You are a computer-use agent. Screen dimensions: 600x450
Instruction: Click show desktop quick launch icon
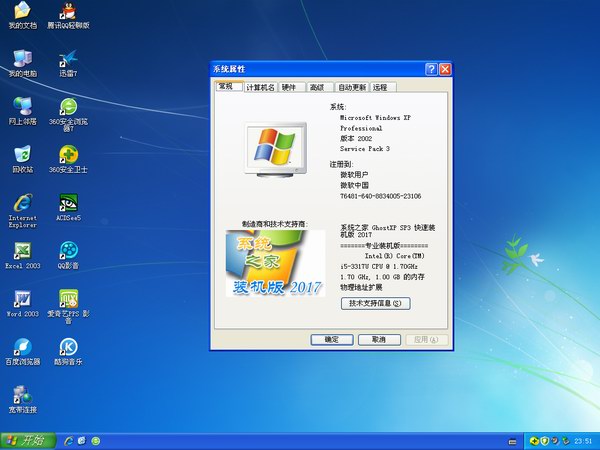click(x=82, y=441)
